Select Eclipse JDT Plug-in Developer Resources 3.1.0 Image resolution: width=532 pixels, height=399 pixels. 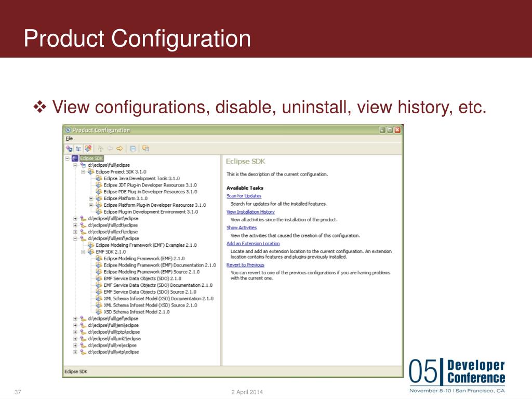tap(150, 185)
